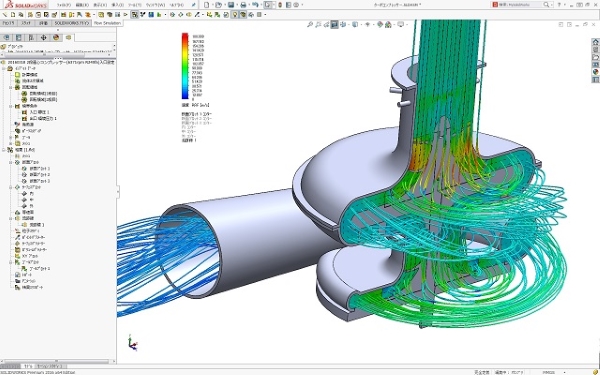Collapse the Boundary Conditions tree node
Viewport: 600px width, 375px height.
[11, 106]
